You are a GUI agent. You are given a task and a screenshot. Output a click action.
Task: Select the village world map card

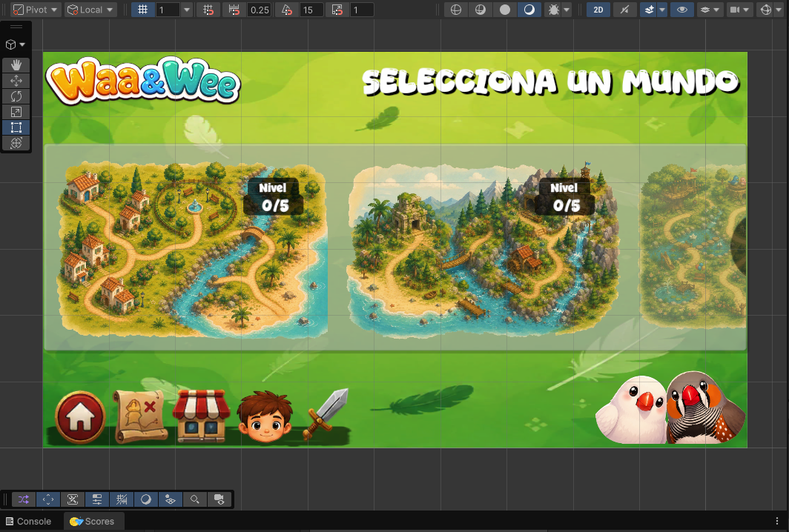[193, 249]
